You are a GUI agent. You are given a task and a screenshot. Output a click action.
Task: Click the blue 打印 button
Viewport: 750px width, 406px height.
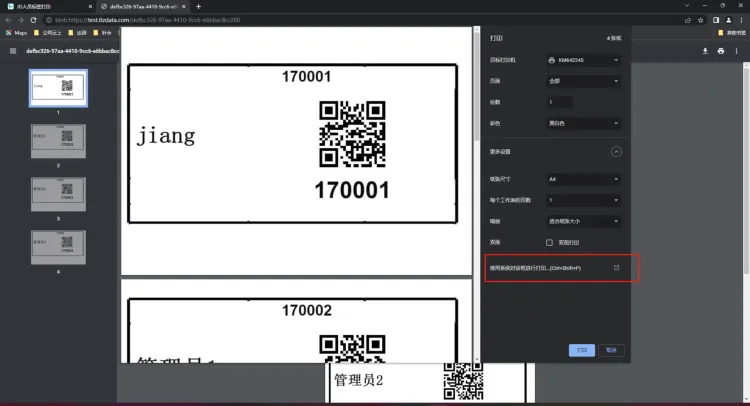(582, 350)
